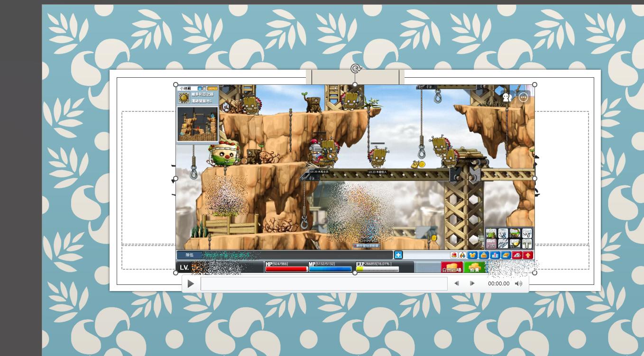Click the yellow book icon in the game menu
This screenshot has width=644, height=356.
(506, 255)
